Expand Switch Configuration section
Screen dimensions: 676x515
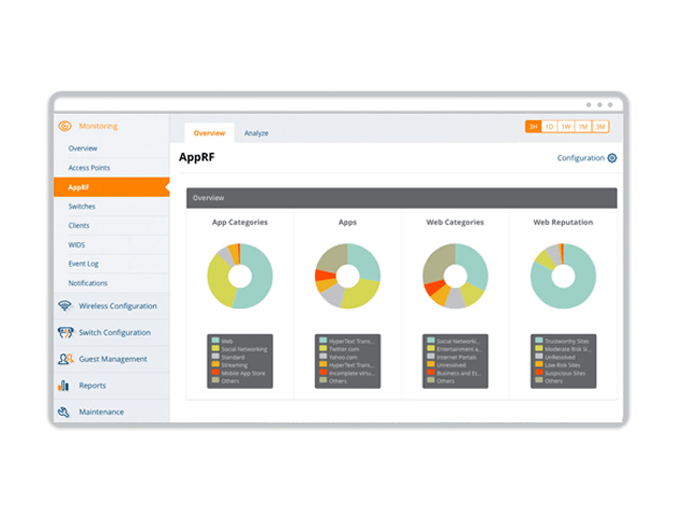click(x=115, y=332)
